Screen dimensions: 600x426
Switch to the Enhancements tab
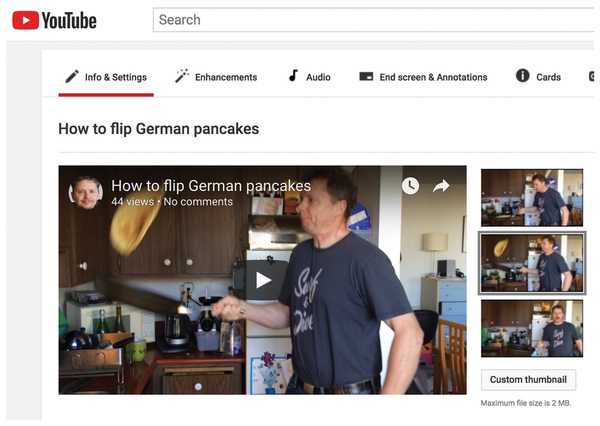pos(216,77)
